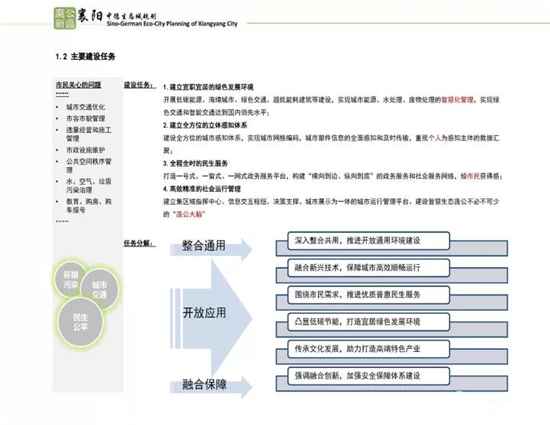The width and height of the screenshot is (550, 425).
Task: Click heading '1. 建立宜职宜居的绿色发展环境'
Action: click(x=208, y=87)
